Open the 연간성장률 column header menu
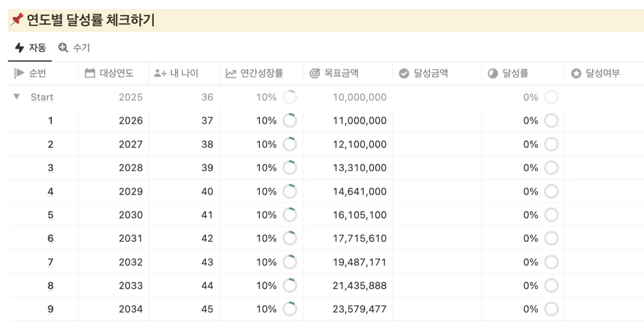This screenshot has width=644, height=321. tap(261, 73)
